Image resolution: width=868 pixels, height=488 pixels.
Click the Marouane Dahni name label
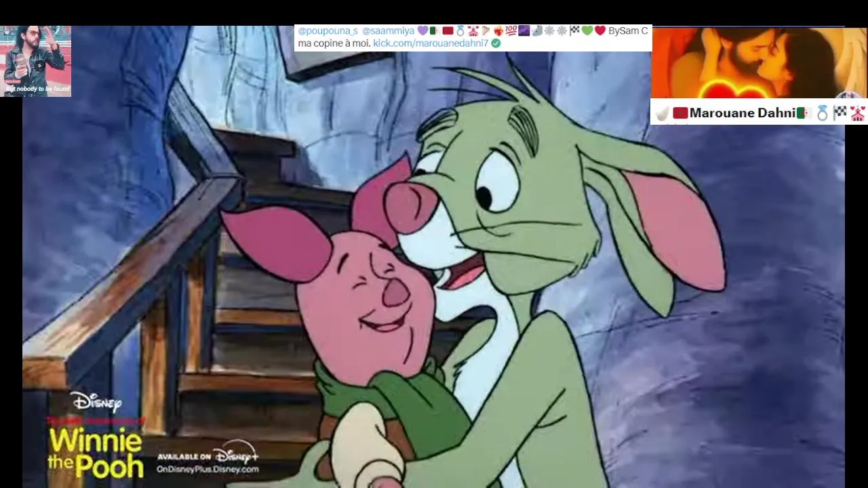(x=742, y=113)
